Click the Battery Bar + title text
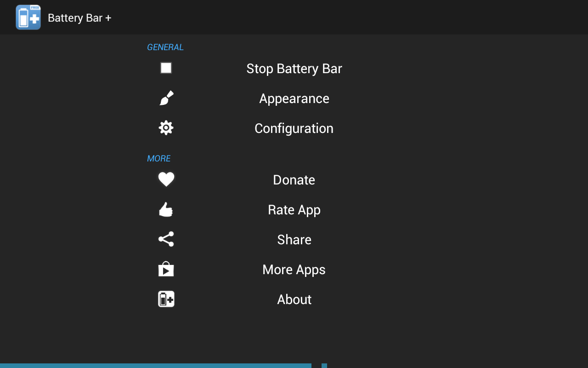 tap(79, 17)
